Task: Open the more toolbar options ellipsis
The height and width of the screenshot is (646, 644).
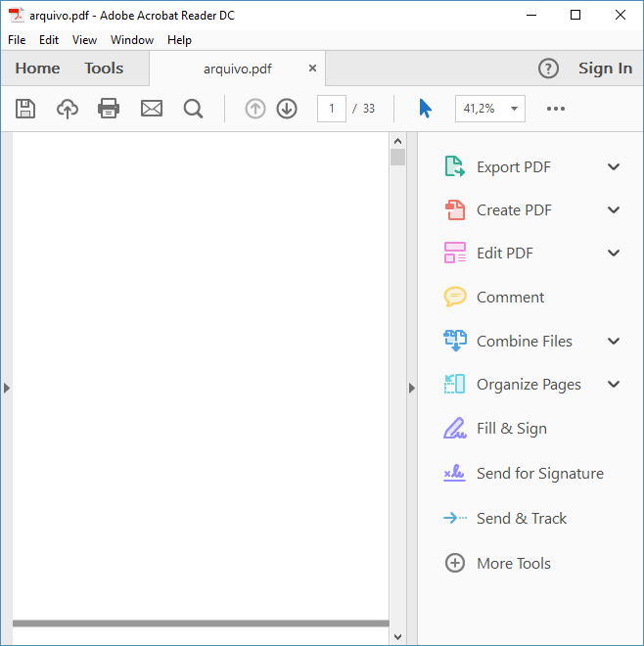Action: click(x=556, y=109)
